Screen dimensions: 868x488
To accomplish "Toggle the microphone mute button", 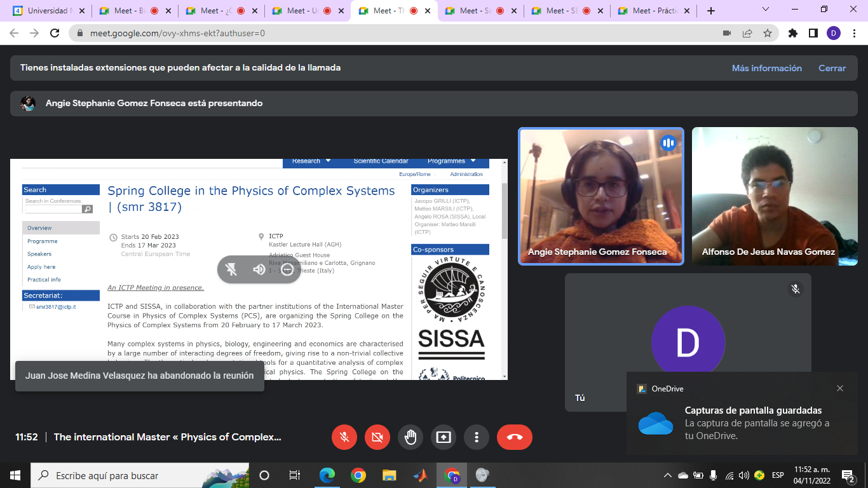I will tap(344, 437).
